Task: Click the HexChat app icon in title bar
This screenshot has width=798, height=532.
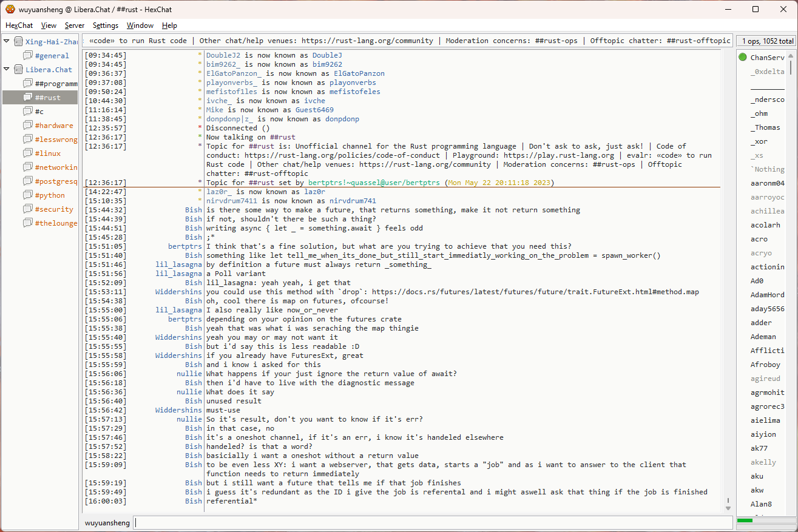Action: point(10,9)
